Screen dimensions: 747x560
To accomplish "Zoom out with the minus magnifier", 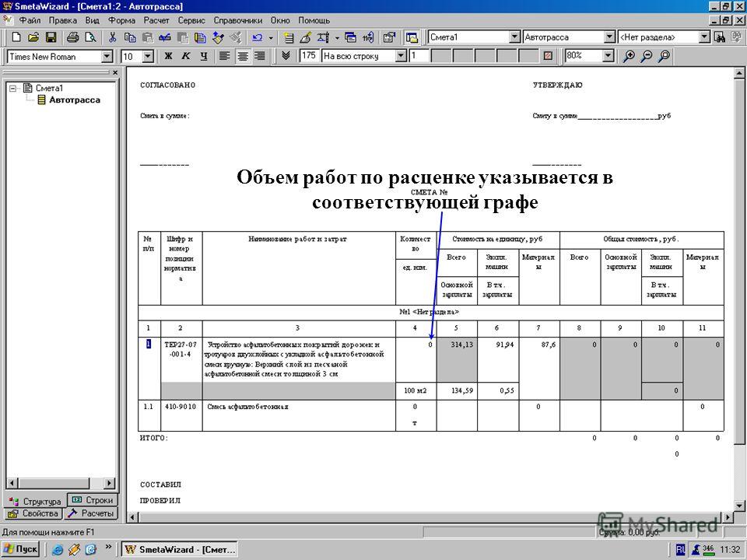I will click(x=646, y=56).
